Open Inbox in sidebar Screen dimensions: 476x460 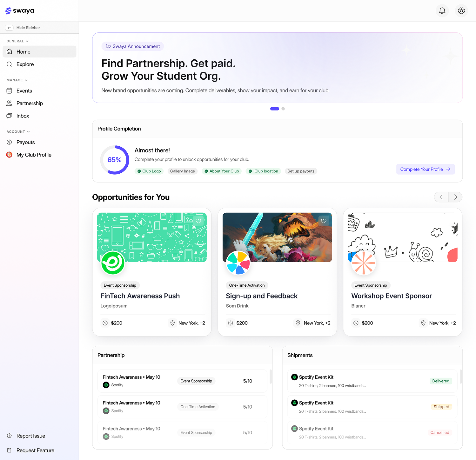(x=39, y=116)
